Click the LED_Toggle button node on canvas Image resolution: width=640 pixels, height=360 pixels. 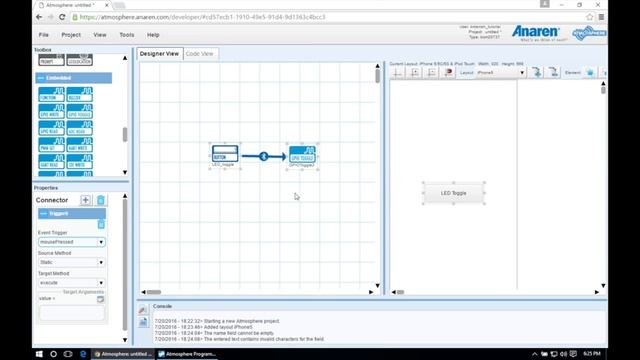pyautogui.click(x=225, y=154)
